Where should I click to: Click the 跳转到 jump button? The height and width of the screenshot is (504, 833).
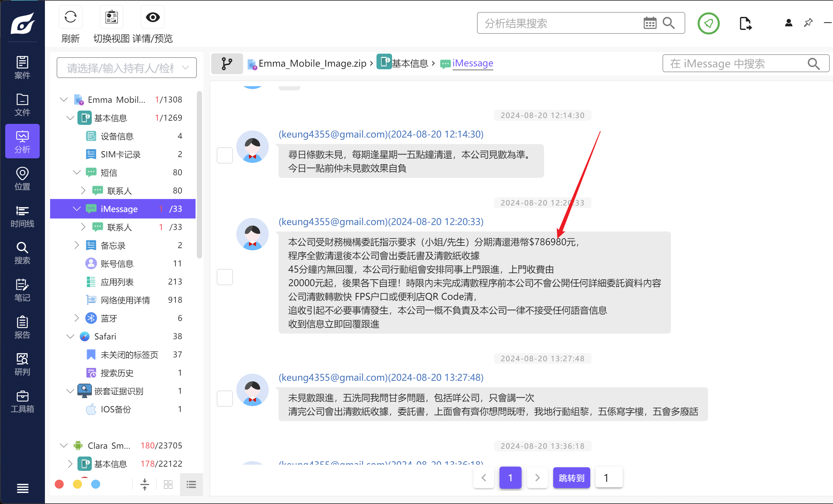click(571, 478)
